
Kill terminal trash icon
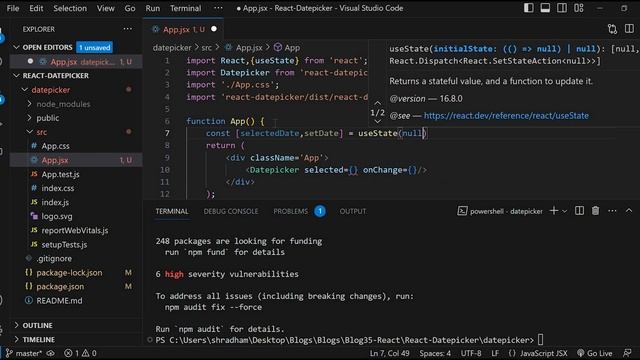596,211
